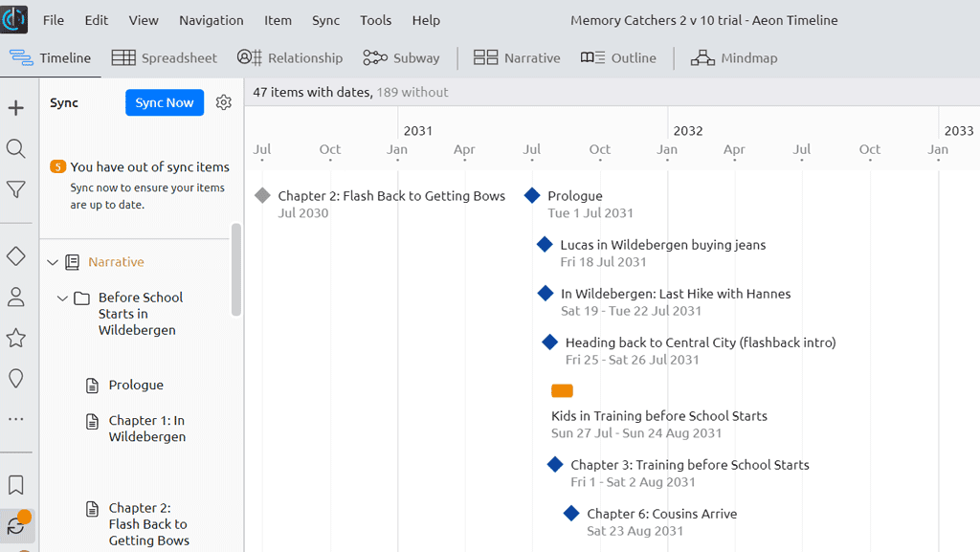Open the filter funnel icon

click(x=16, y=190)
